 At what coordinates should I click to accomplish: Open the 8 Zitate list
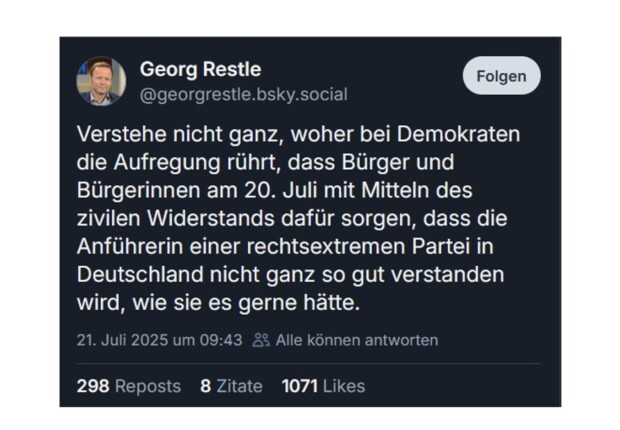(x=231, y=386)
